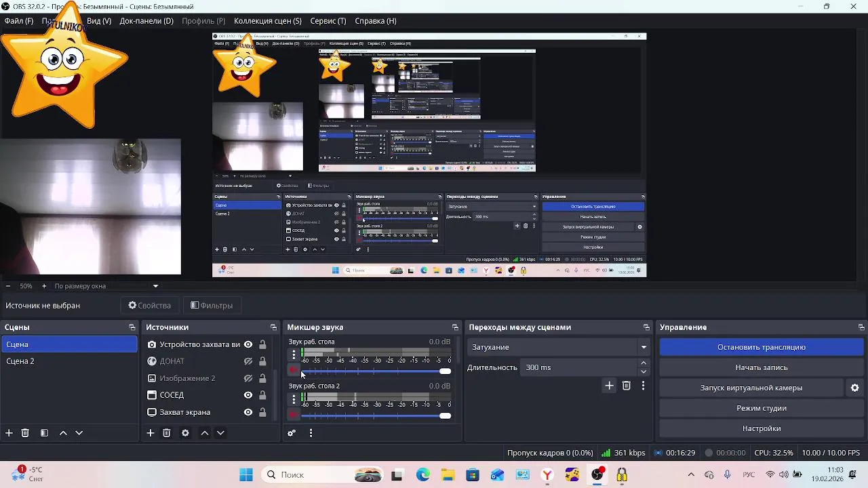Open source Свойства button

coord(150,306)
